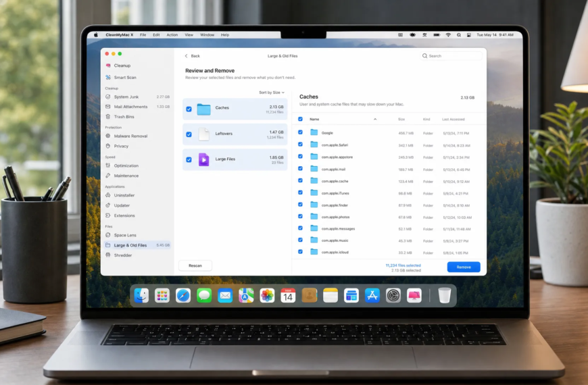The height and width of the screenshot is (385, 588).
Task: Open the CleanMyMac X menu
Action: [x=119, y=35]
